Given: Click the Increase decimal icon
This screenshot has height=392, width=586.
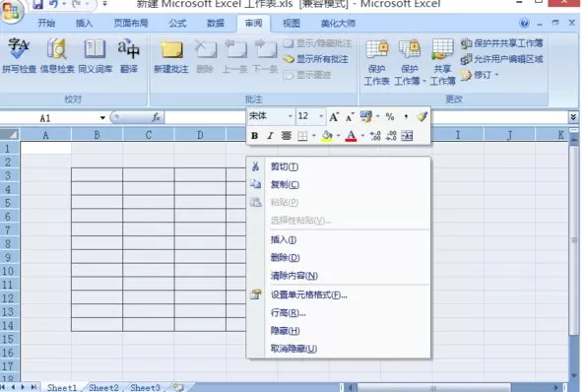Looking at the screenshot, I should pyautogui.click(x=375, y=136).
